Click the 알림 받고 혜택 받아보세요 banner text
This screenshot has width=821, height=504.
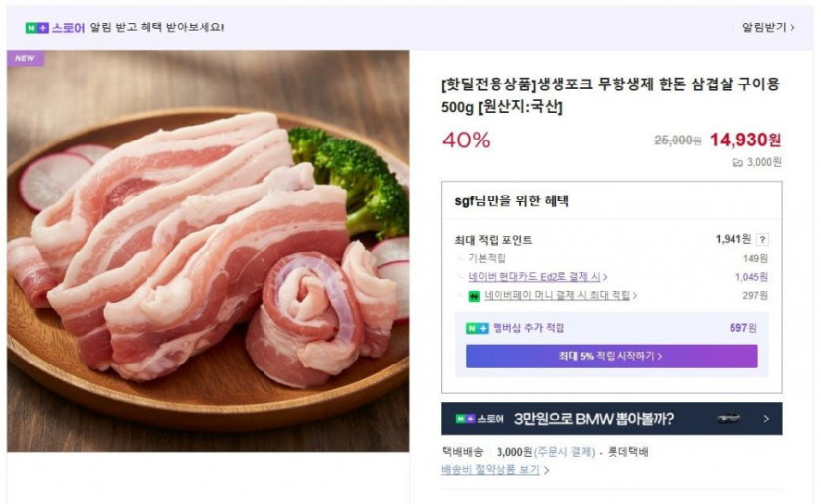click(x=157, y=27)
